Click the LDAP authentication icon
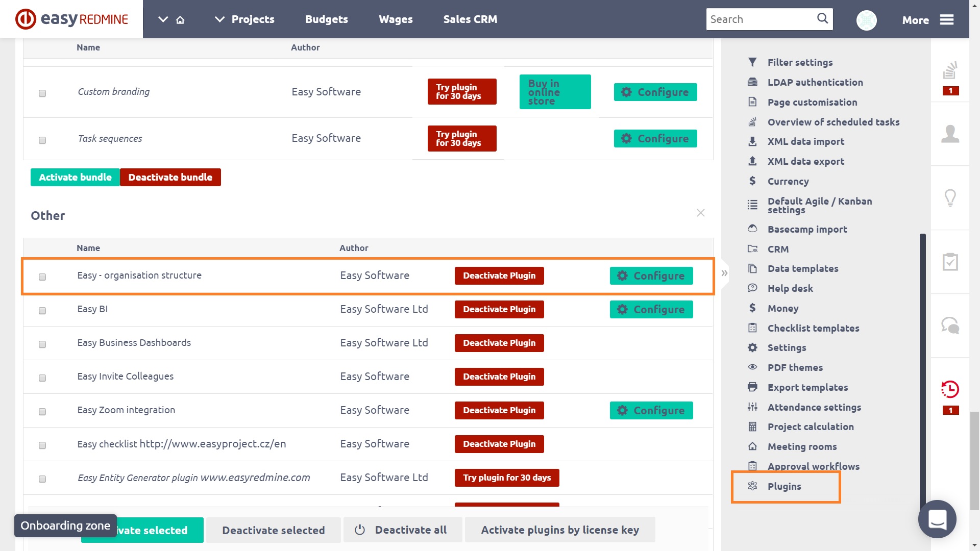Image resolution: width=980 pixels, height=551 pixels. 752,82
